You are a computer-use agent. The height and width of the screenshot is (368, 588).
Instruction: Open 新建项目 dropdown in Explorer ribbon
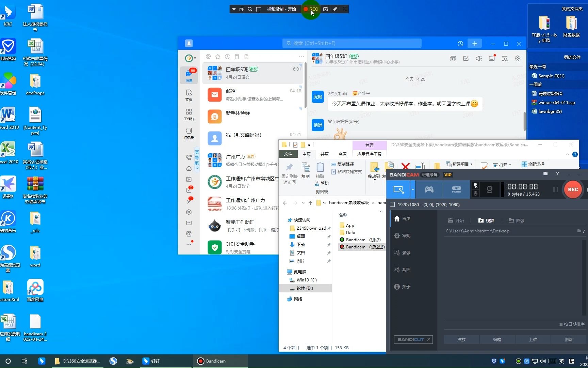tap(459, 164)
